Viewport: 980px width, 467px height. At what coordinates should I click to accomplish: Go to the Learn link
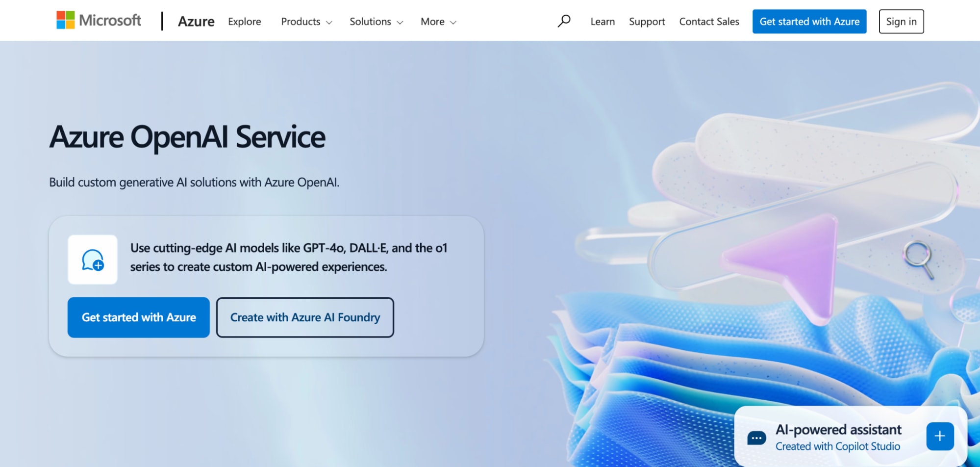[603, 22]
